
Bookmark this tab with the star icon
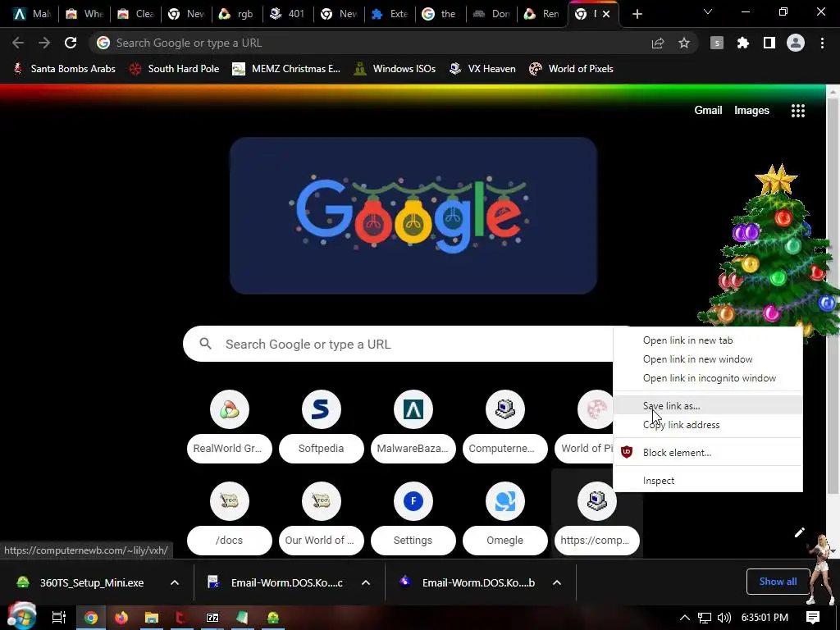(684, 43)
